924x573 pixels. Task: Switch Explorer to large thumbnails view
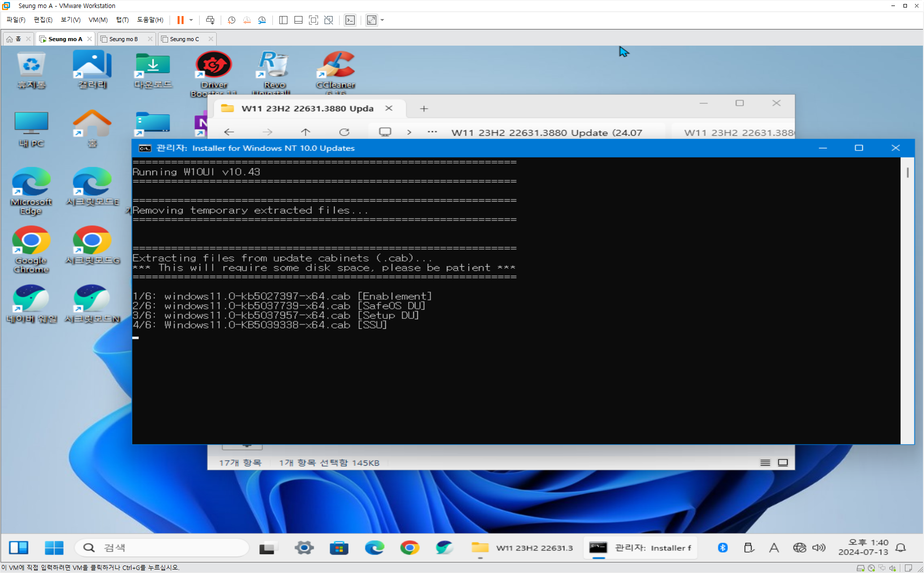pyautogui.click(x=783, y=463)
